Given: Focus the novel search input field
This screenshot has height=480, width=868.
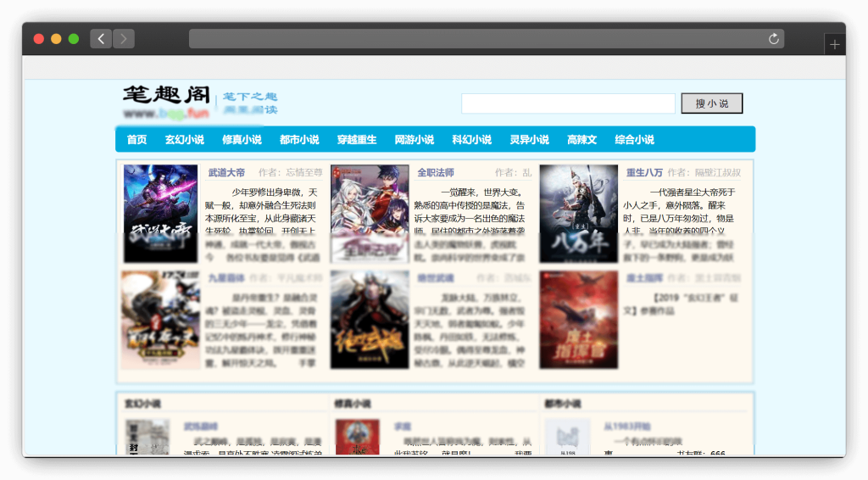Looking at the screenshot, I should tap(568, 103).
